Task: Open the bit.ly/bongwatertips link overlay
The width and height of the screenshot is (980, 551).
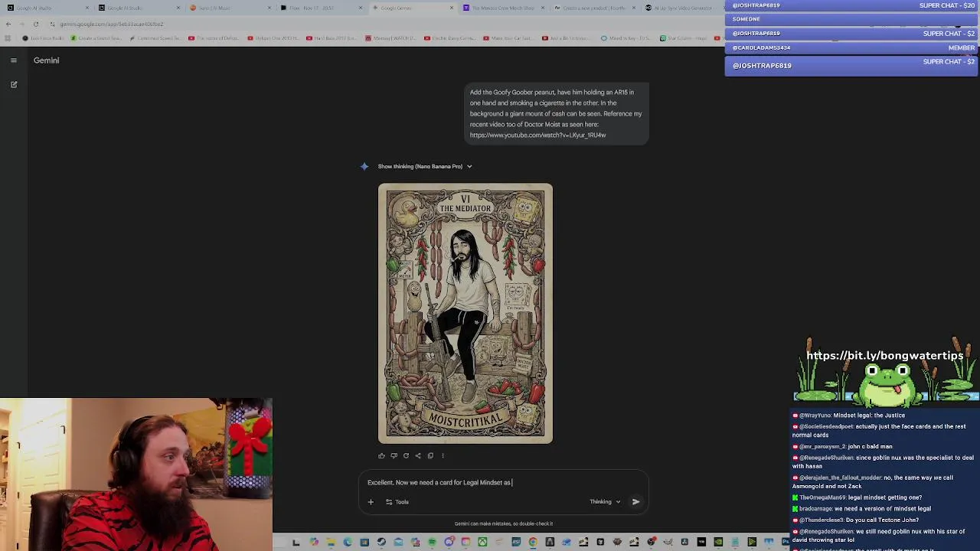Action: click(x=884, y=356)
